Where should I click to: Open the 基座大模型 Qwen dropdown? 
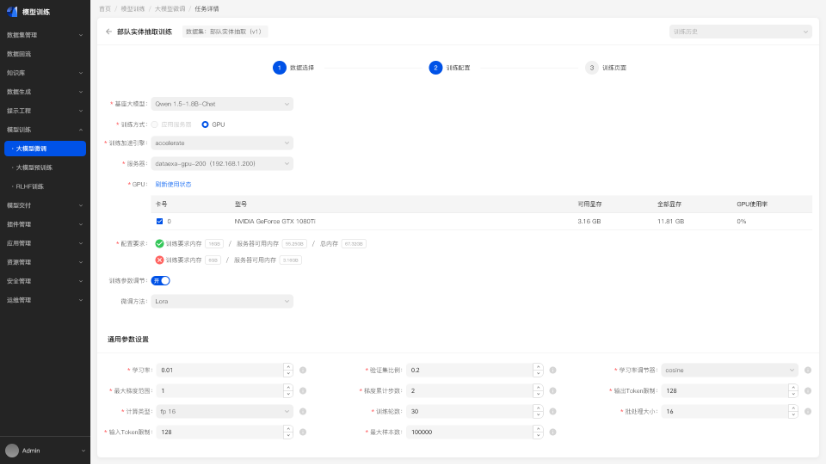coord(221,103)
